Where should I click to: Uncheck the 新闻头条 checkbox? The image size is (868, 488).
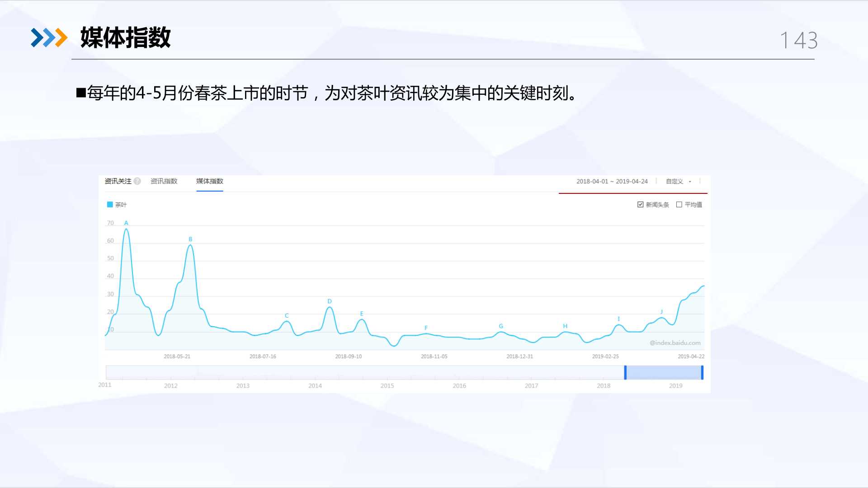[x=640, y=205]
